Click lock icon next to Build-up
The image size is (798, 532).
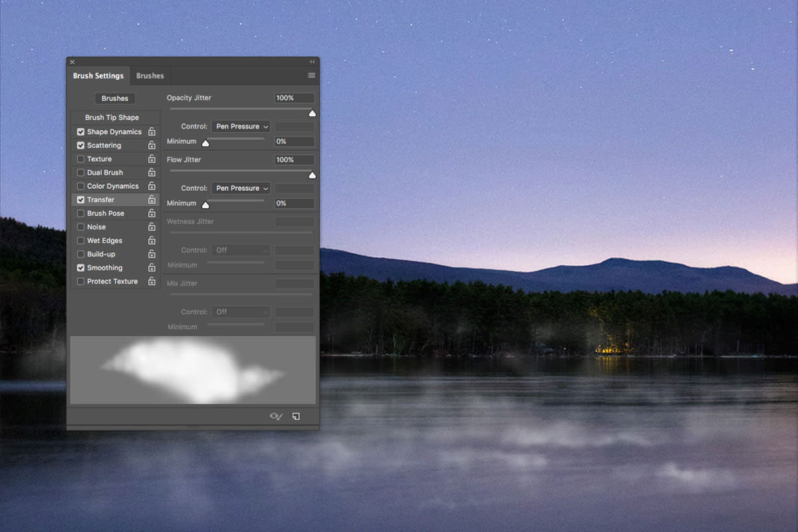coord(152,254)
